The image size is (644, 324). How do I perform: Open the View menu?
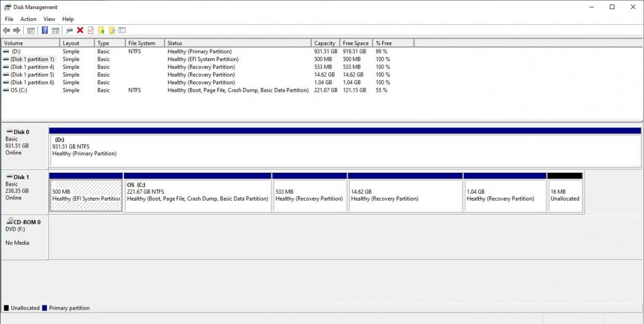click(x=49, y=19)
